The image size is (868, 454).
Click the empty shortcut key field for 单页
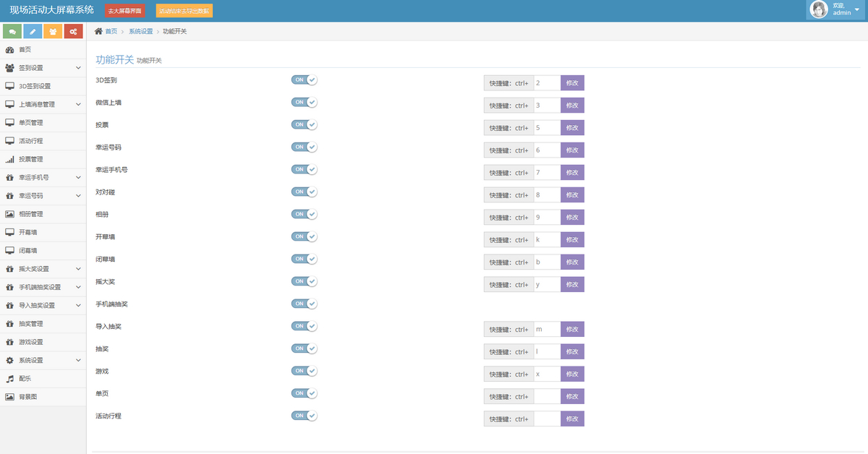[x=547, y=397]
